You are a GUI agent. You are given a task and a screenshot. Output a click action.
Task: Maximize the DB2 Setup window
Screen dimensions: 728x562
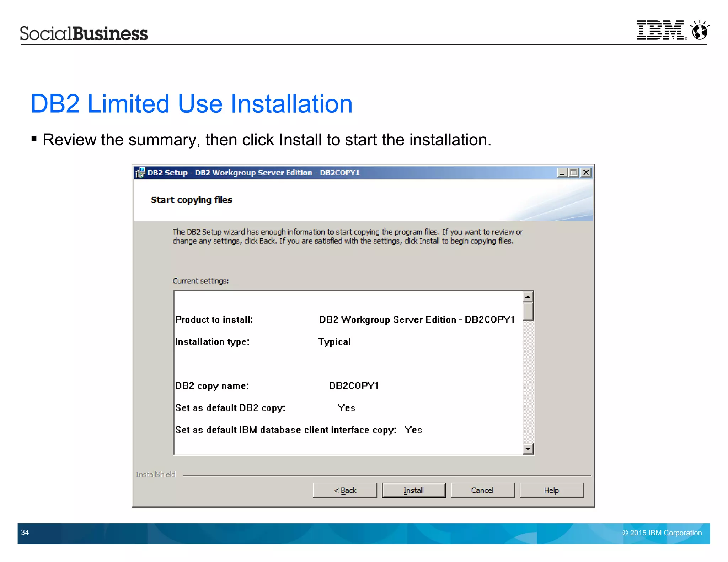coord(573,173)
